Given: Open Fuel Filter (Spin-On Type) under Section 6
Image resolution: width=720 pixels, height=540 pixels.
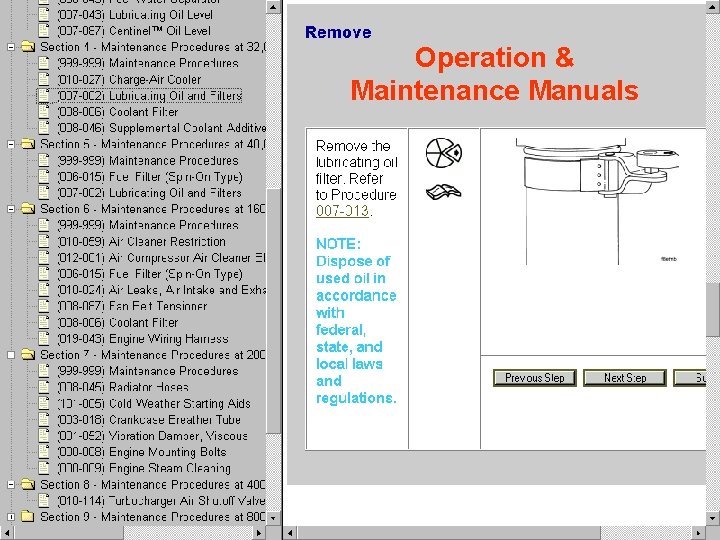Looking at the screenshot, I should tap(150, 274).
